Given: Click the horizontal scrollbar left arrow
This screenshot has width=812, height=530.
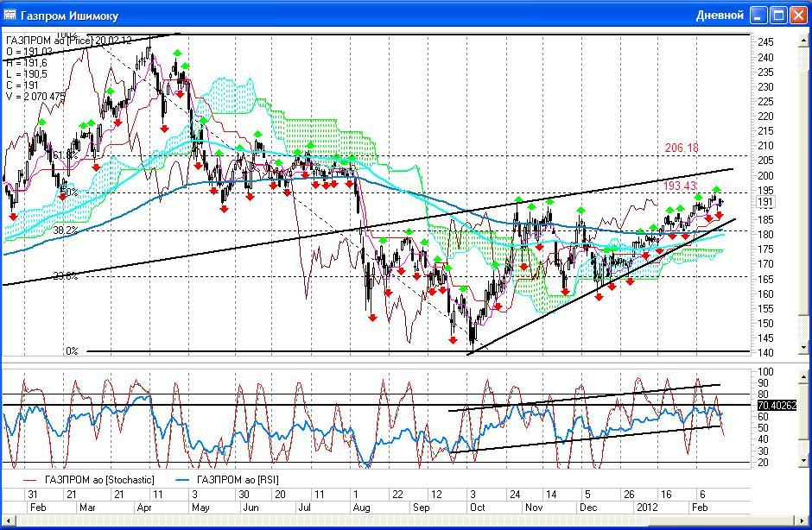Looking at the screenshot, I should tap(7, 521).
